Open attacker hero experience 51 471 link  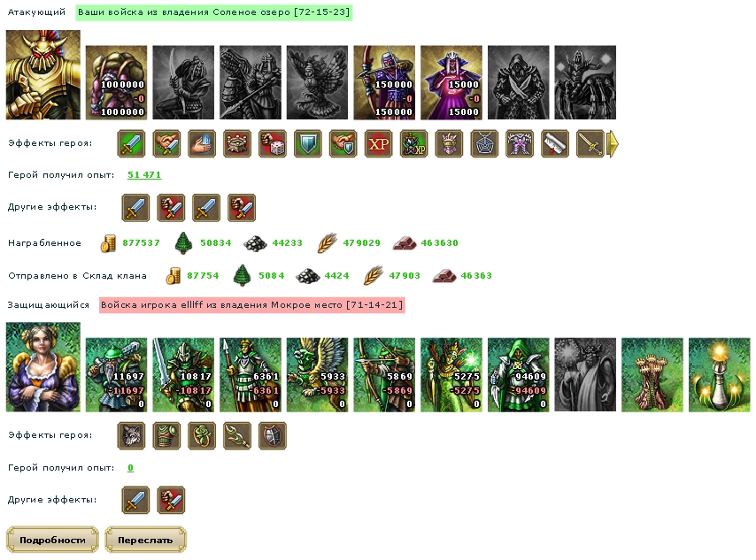(144, 175)
